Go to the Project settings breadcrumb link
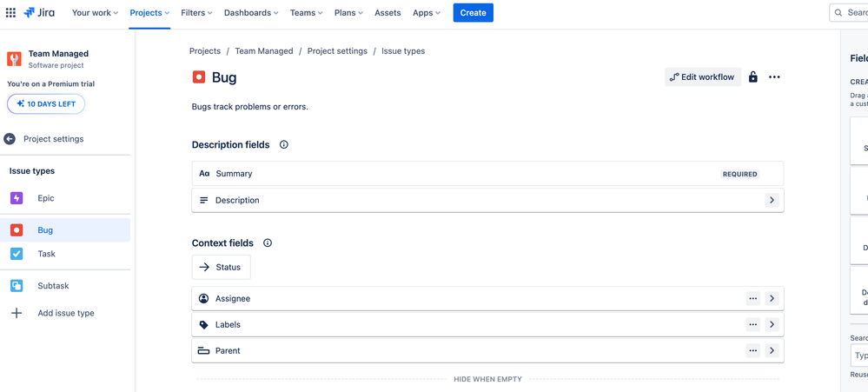 click(x=337, y=51)
